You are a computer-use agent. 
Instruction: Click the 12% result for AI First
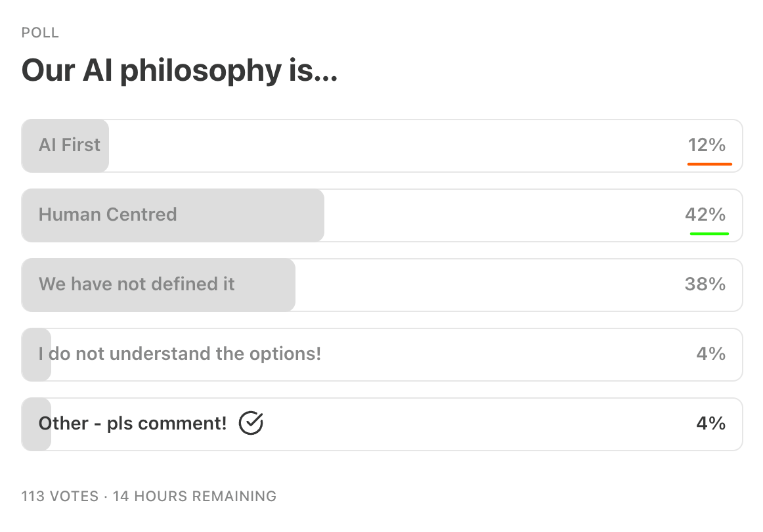coord(707,145)
